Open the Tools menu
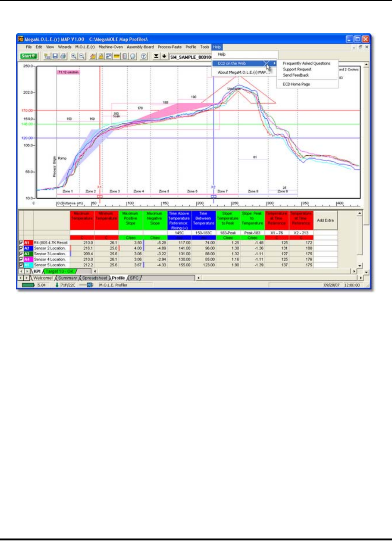 (205, 47)
